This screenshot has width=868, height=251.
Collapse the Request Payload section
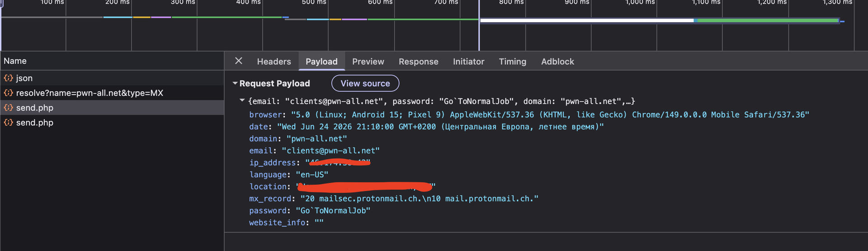pos(235,83)
